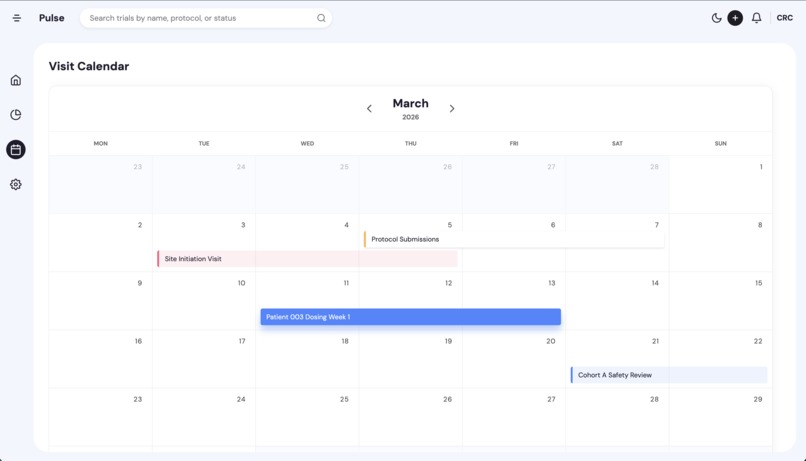
Task: Click the SAT column header
Action: pos(617,143)
